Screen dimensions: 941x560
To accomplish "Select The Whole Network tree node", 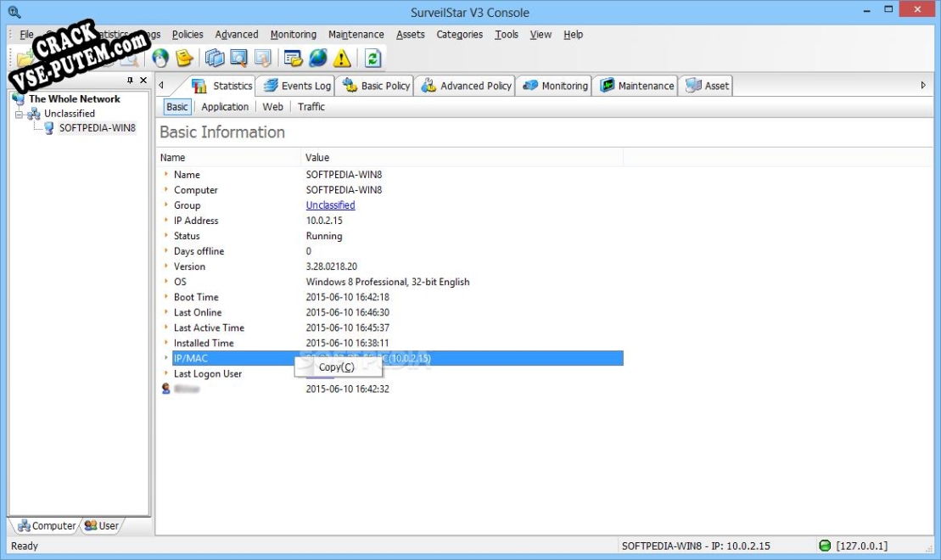I will (75, 99).
